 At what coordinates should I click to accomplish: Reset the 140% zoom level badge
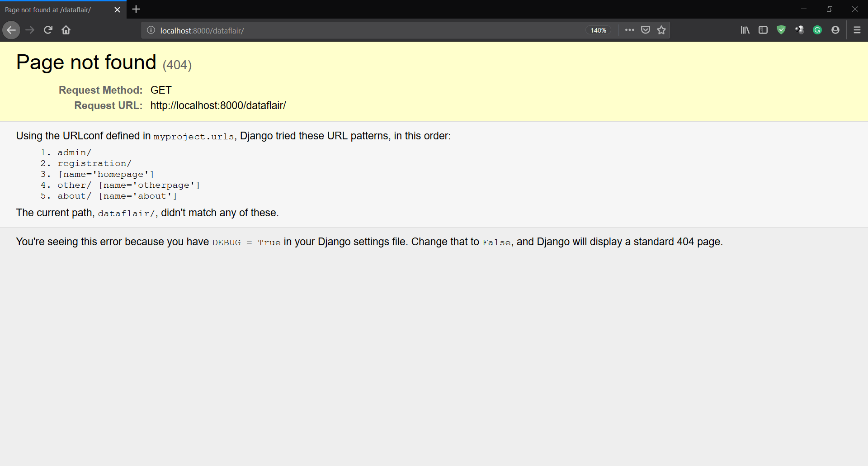click(x=598, y=30)
